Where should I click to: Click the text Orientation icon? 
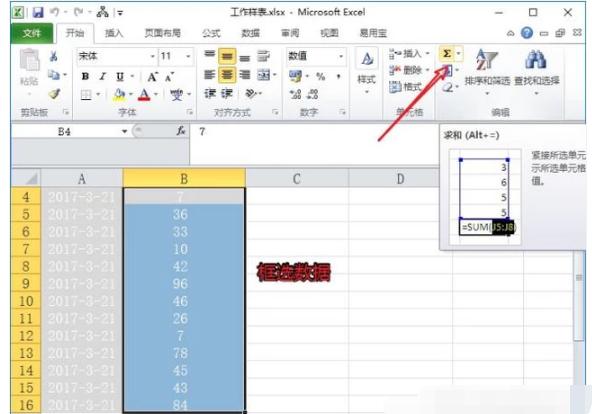coord(251,93)
